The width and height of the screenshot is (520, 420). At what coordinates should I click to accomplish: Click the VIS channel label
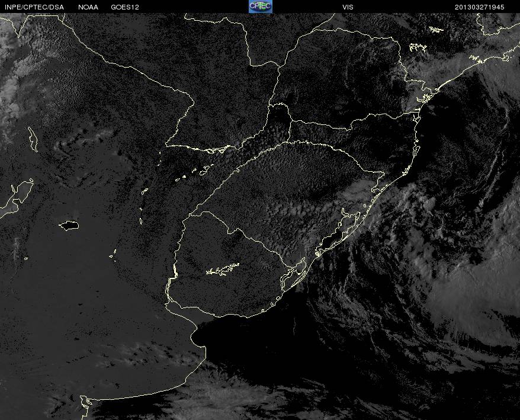click(348, 7)
